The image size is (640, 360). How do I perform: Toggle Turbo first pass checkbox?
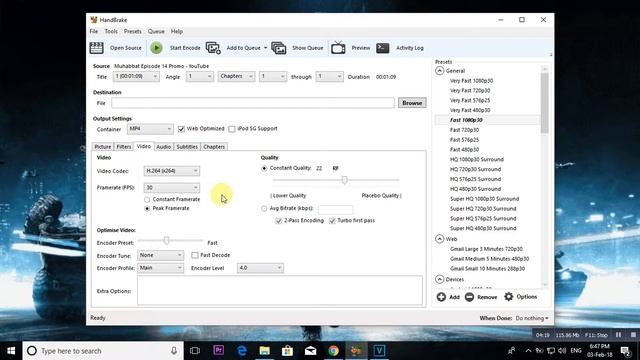click(x=332, y=221)
